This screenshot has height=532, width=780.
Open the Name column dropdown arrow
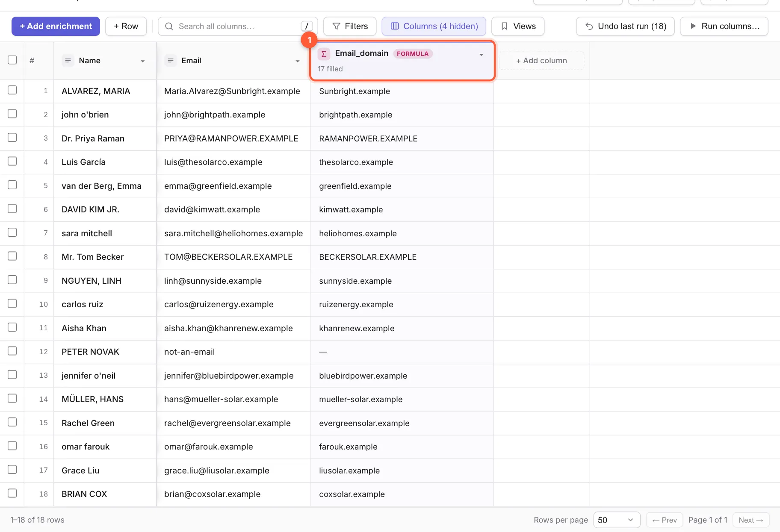coord(143,61)
